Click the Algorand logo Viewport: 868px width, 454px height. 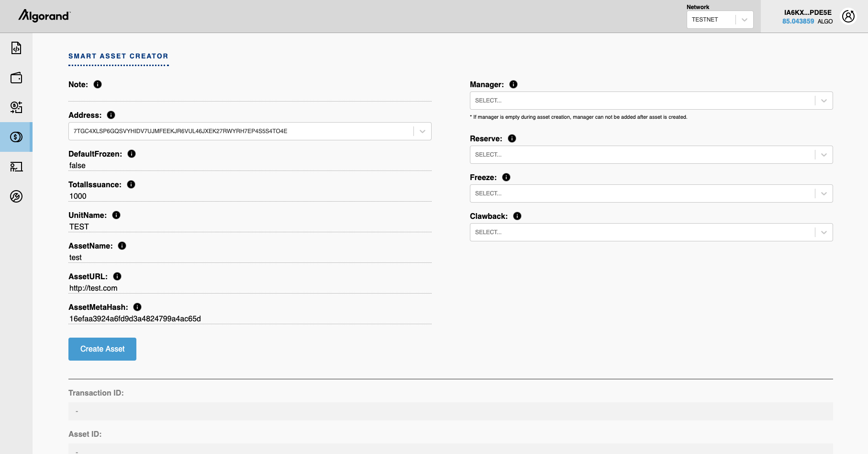click(44, 16)
